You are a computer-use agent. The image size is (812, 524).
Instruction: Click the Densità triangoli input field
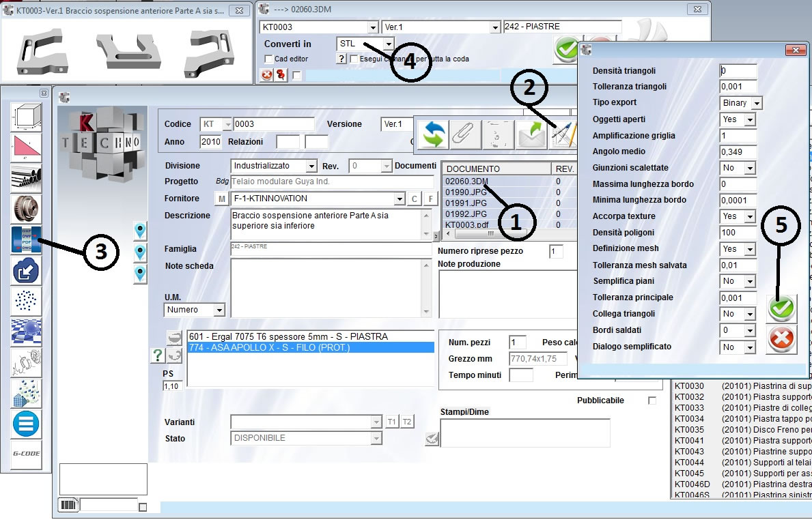click(738, 71)
